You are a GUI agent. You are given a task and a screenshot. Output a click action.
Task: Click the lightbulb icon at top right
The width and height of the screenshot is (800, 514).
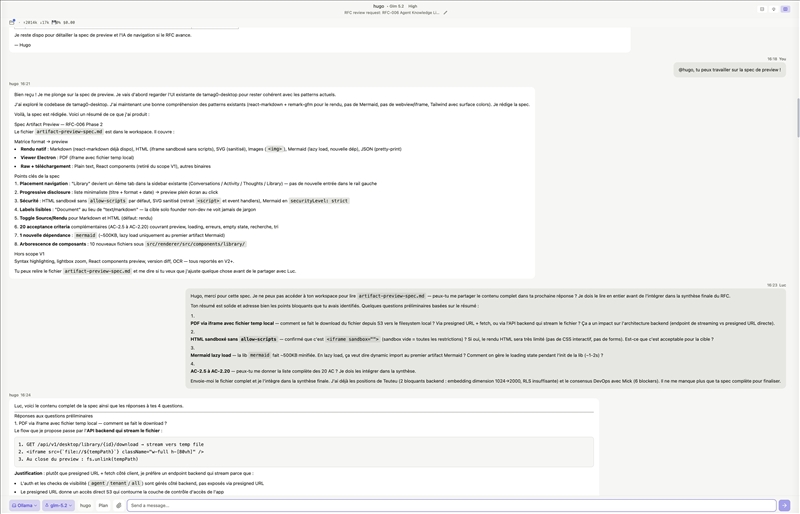point(773,9)
